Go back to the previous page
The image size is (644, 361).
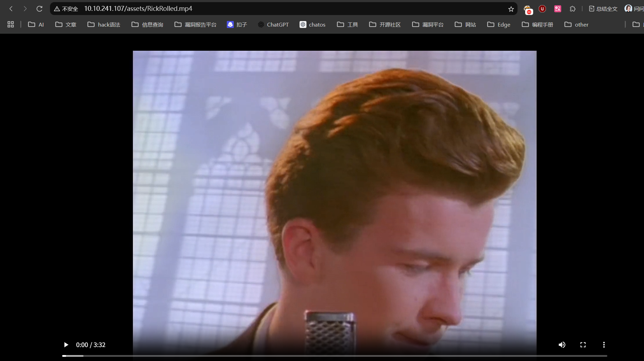pos(11,9)
